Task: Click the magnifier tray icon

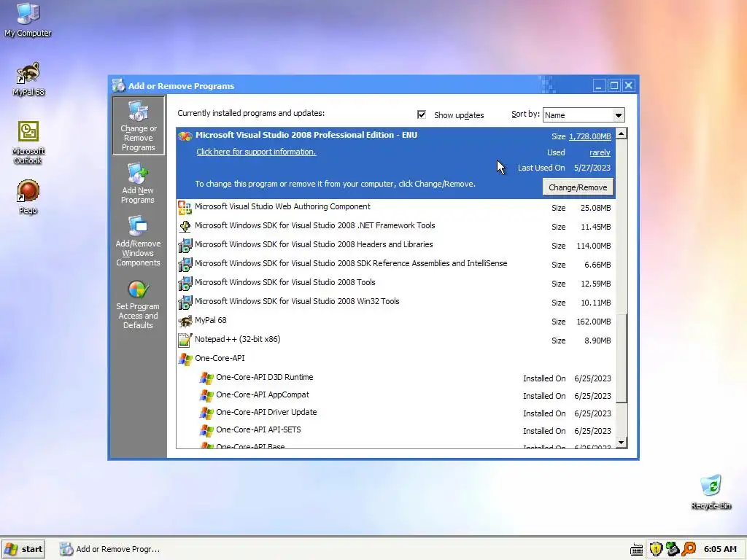Action: 689,549
